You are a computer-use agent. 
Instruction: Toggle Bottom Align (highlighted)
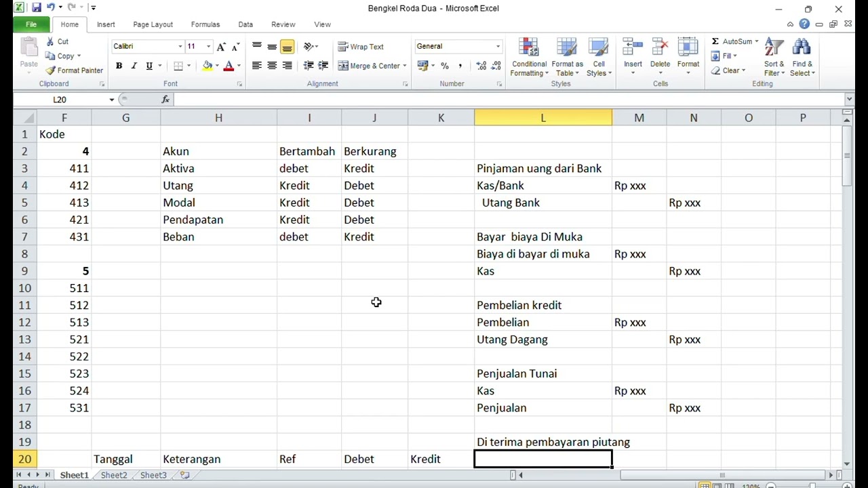click(287, 46)
